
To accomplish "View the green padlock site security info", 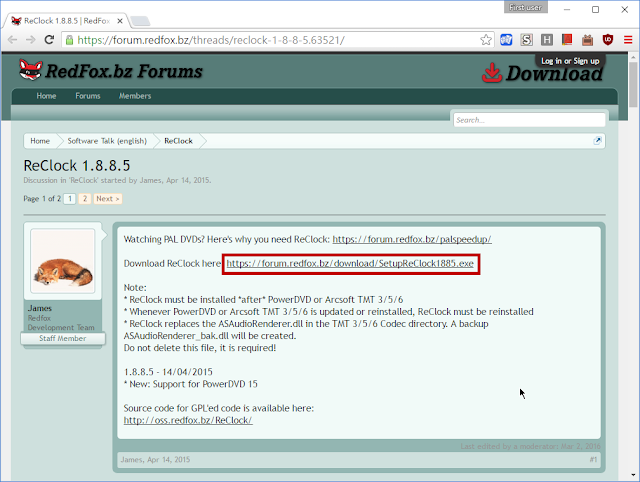I will pos(69,40).
